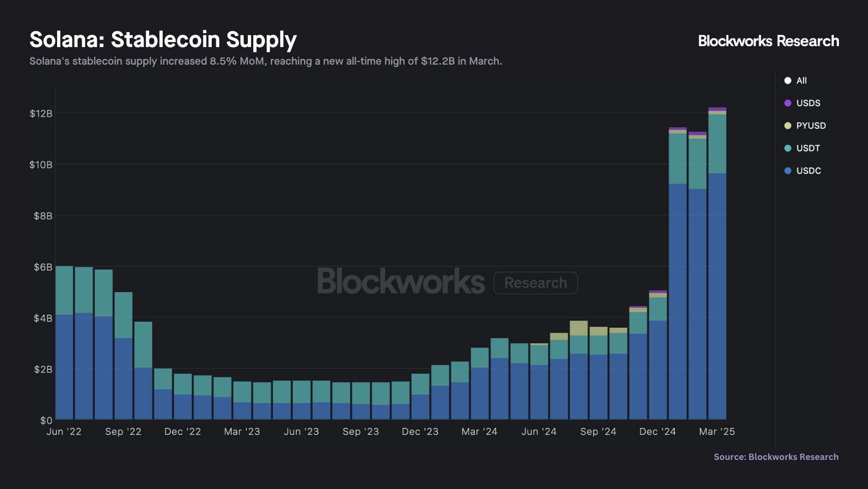Click the $12B y-axis label
This screenshot has width=868, height=489.
click(41, 114)
